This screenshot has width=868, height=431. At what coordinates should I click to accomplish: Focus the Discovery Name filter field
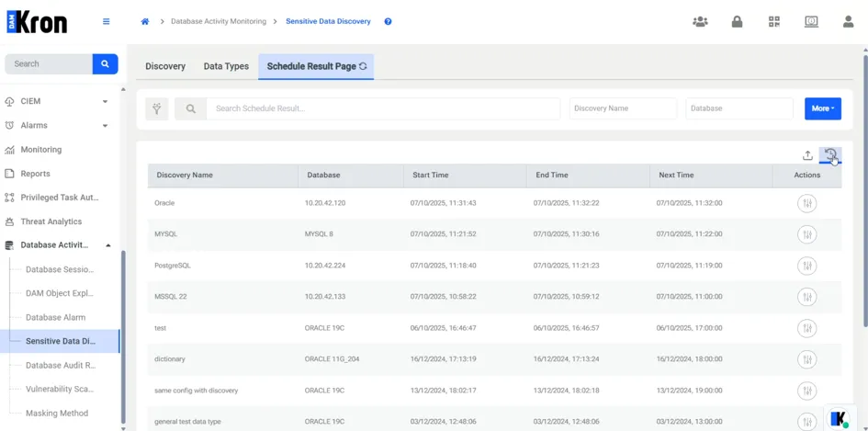[623, 108]
